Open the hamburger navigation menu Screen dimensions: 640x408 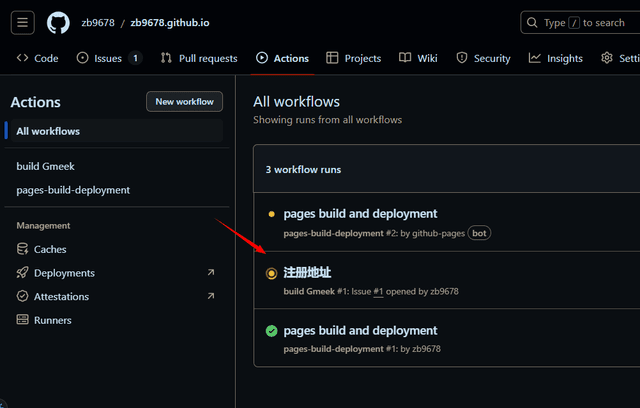pyautogui.click(x=23, y=22)
